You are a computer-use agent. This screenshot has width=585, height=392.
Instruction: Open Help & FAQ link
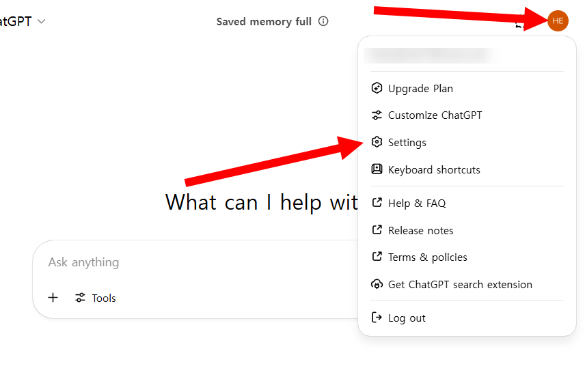pyautogui.click(x=467, y=204)
